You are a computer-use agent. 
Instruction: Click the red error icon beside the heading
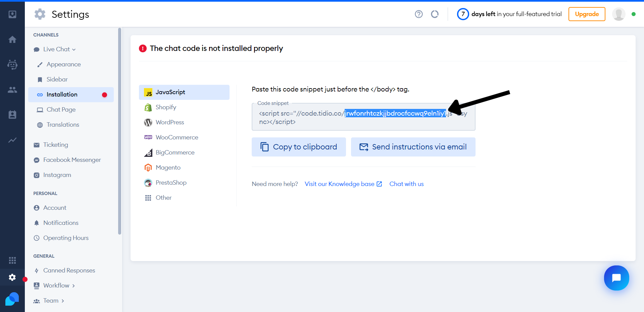[x=143, y=49]
